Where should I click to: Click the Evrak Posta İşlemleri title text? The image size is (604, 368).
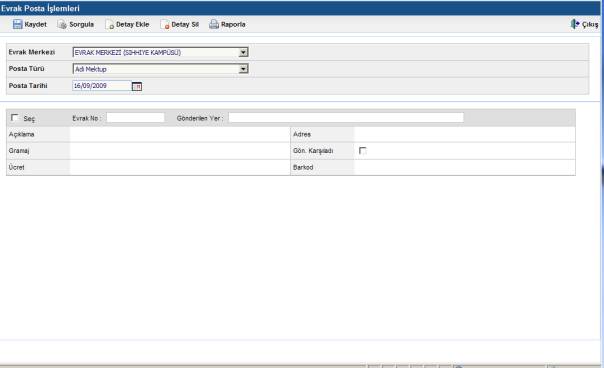coord(40,8)
